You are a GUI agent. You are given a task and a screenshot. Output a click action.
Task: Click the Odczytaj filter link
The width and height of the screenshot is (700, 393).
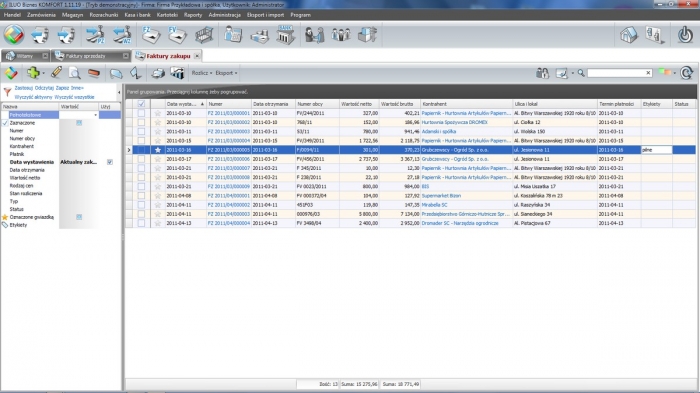coord(44,88)
